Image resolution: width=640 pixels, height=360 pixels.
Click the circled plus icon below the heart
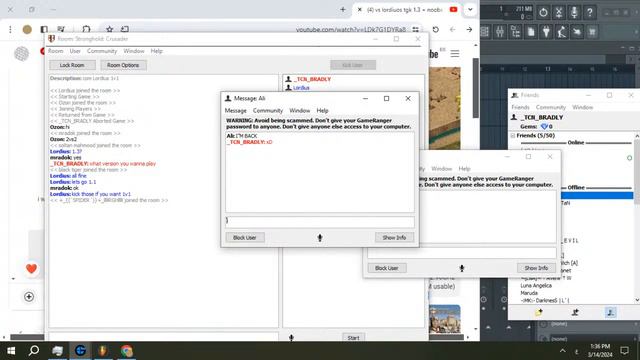point(29,297)
